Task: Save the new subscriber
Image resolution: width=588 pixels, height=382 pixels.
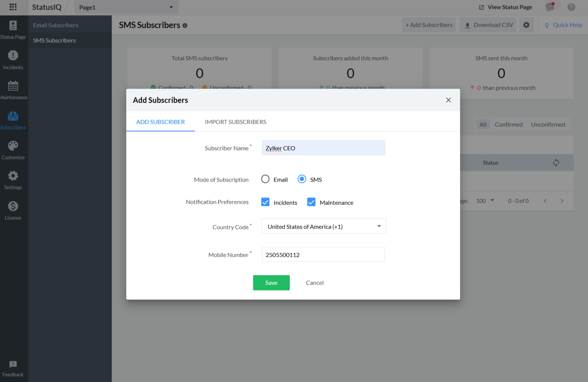Action: (271, 283)
